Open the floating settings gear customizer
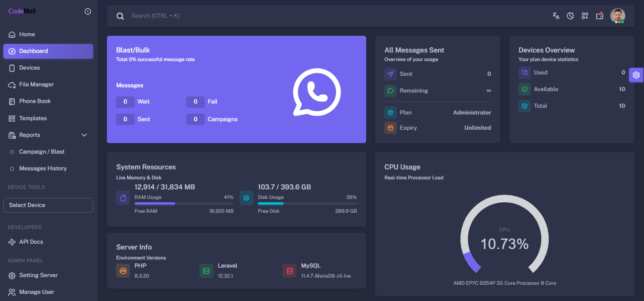The height and width of the screenshot is (301, 644). (636, 75)
